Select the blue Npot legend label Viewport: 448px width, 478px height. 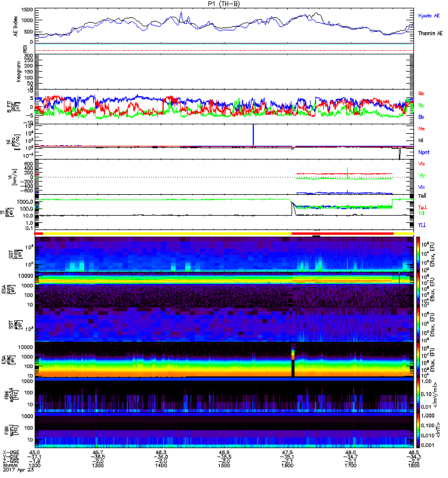coord(424,152)
